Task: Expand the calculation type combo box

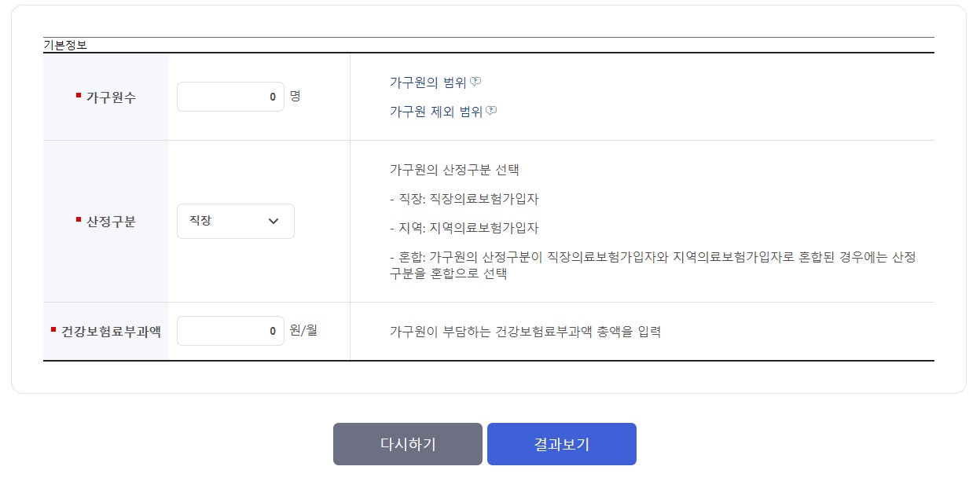Action: [235, 221]
